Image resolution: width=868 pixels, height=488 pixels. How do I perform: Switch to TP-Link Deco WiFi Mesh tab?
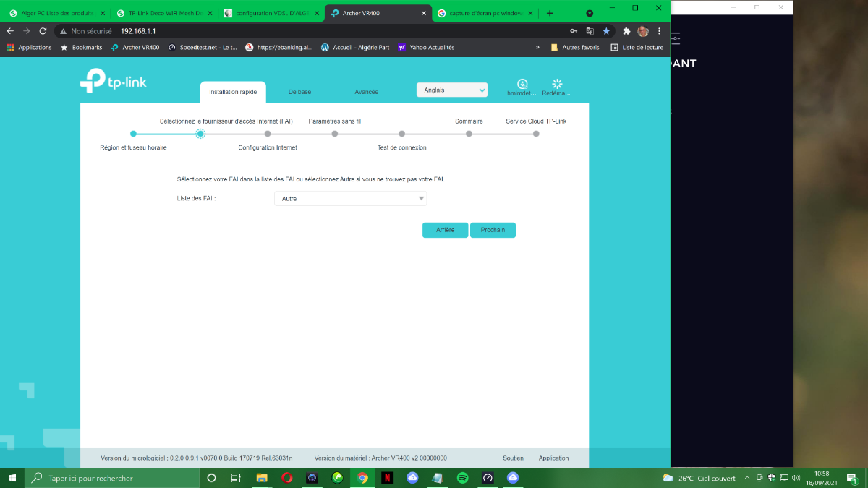(165, 13)
